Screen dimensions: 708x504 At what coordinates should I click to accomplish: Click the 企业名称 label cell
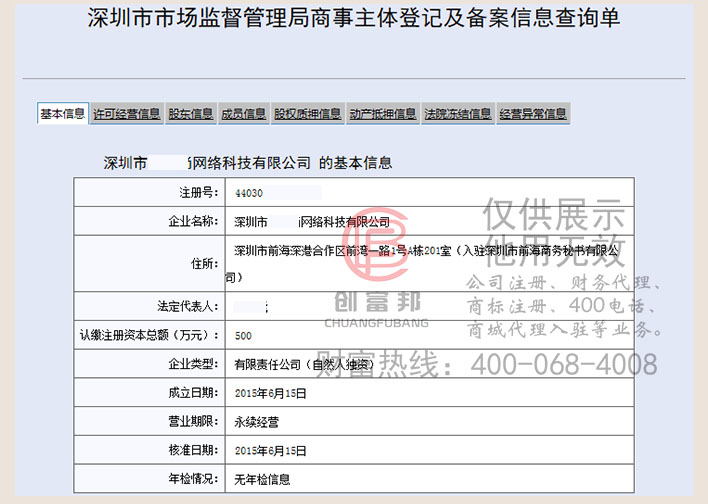(x=149, y=221)
